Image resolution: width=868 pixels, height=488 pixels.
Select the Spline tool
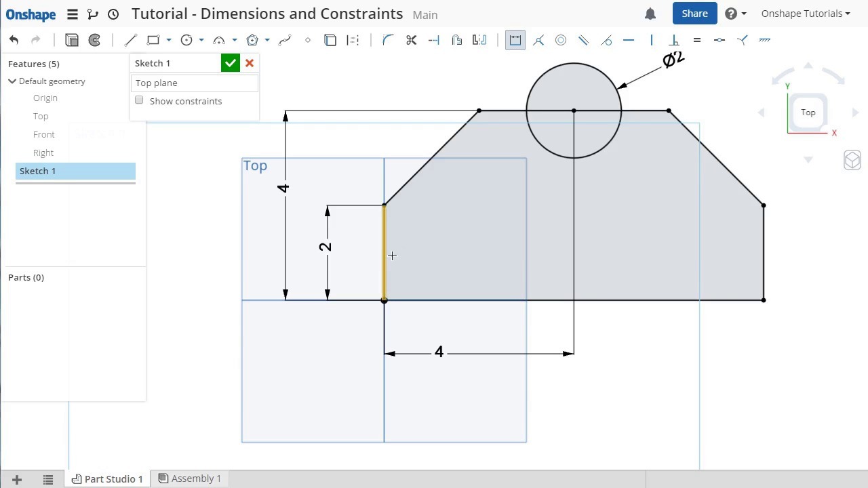click(285, 40)
